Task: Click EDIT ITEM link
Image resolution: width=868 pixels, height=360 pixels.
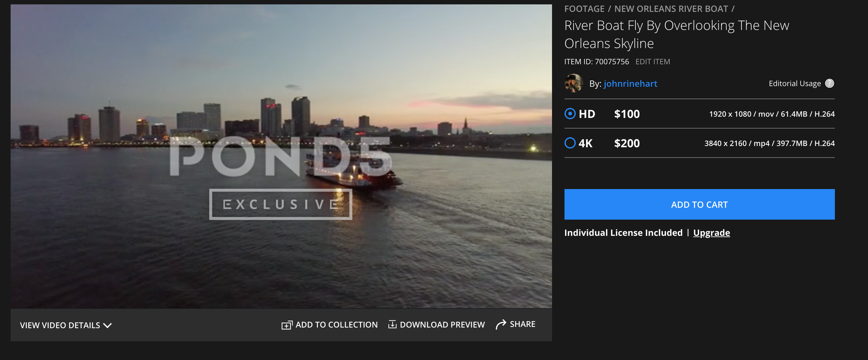Action: [652, 62]
